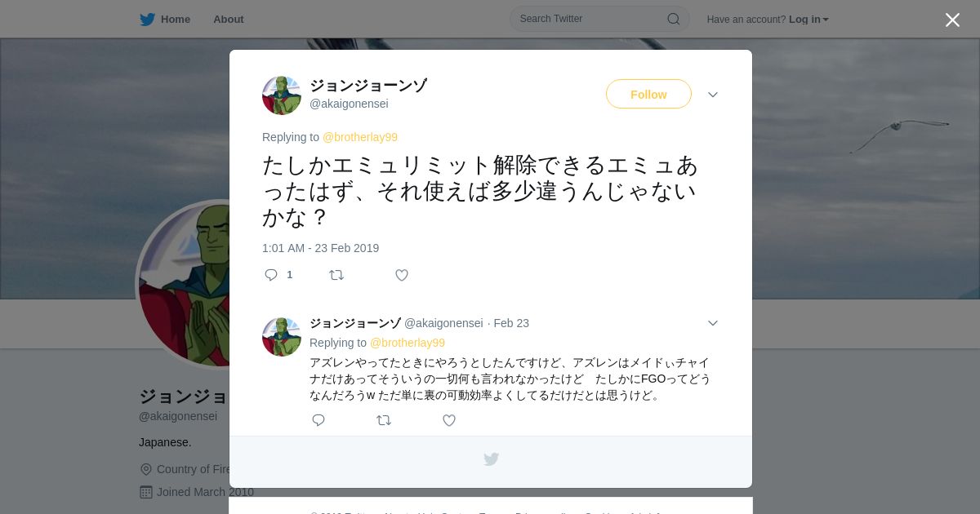Like the second tweet with heart
The height and width of the screenshot is (514, 980).
449,420
